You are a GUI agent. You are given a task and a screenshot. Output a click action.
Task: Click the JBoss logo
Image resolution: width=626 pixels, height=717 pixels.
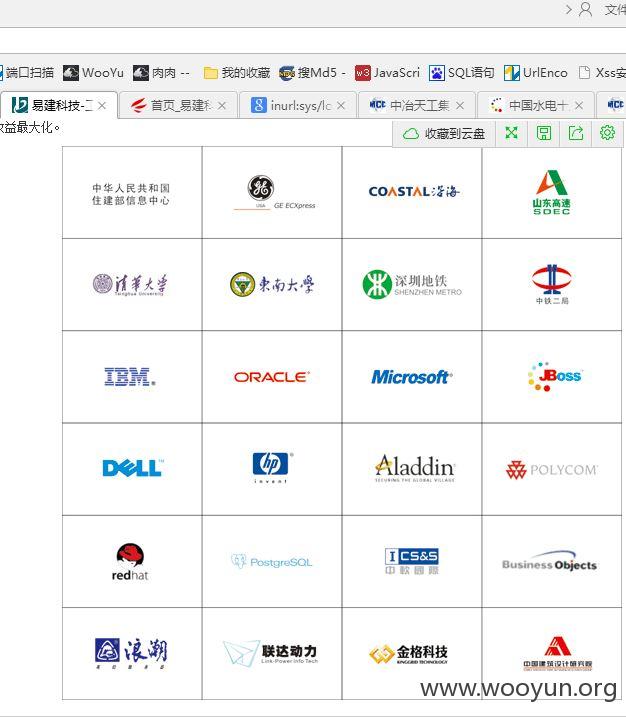(x=554, y=377)
